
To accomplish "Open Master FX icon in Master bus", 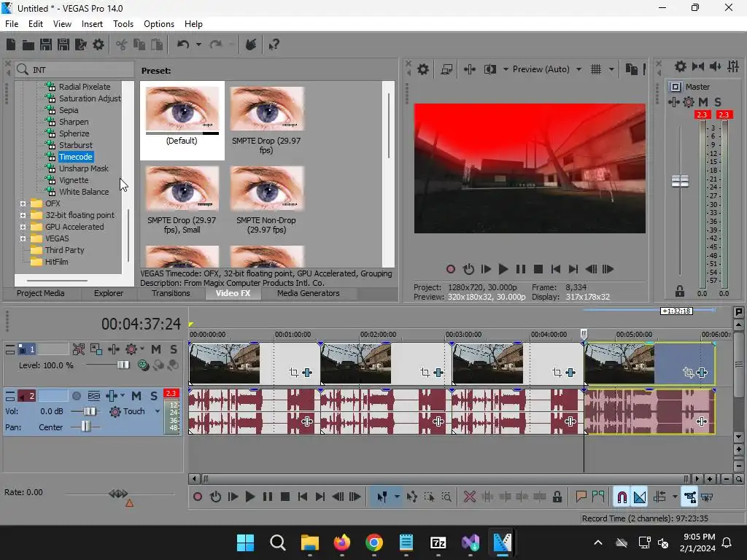I will tap(673, 102).
